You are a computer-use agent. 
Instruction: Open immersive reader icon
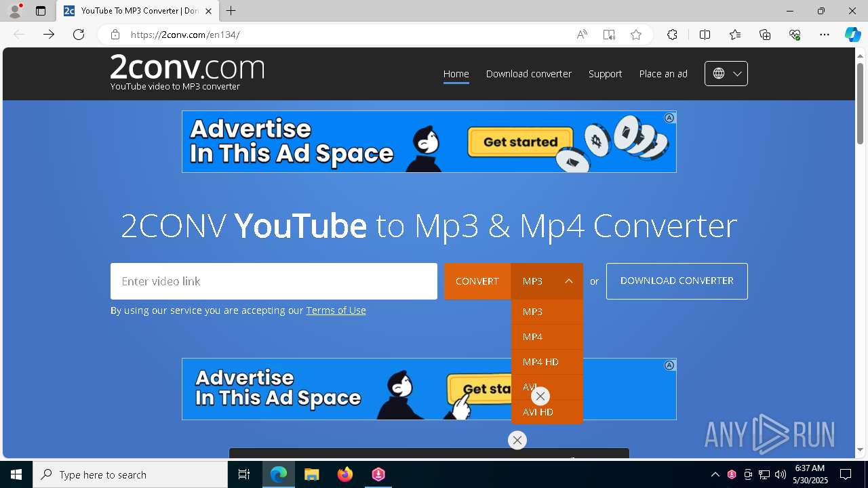point(609,35)
